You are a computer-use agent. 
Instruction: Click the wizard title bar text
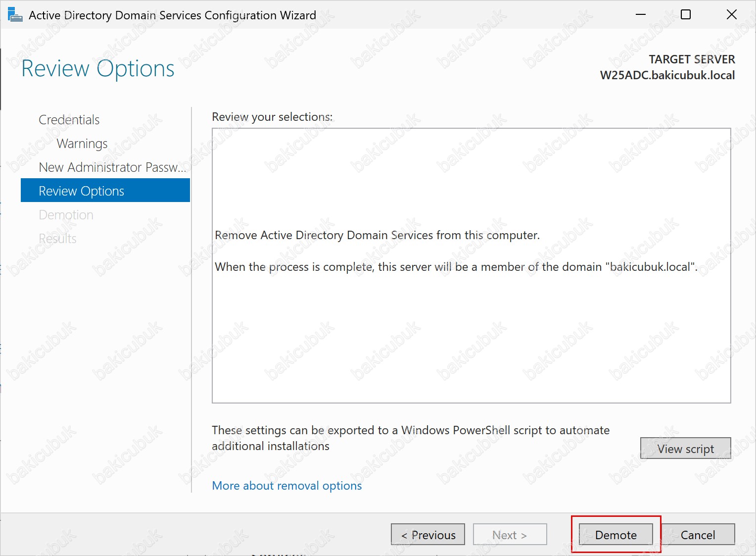coord(172,15)
